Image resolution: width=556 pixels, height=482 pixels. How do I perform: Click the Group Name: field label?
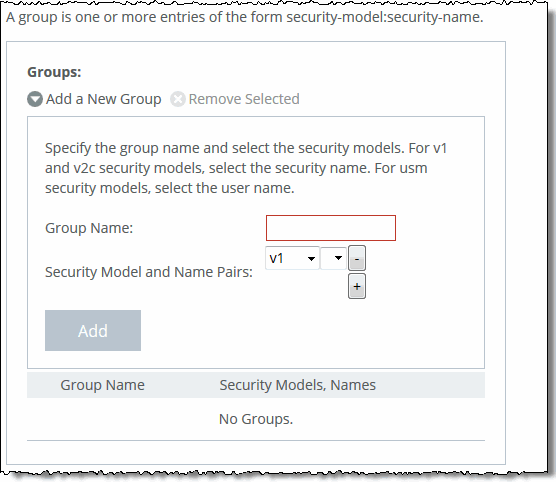89,228
